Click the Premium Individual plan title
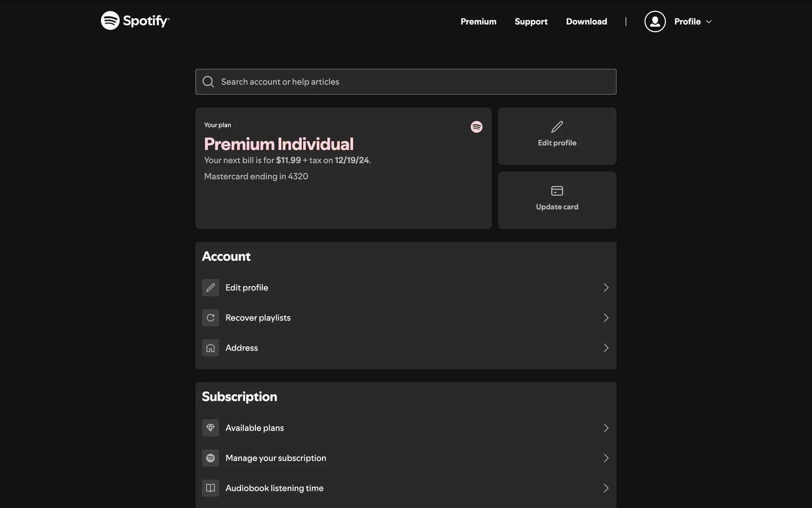 pyautogui.click(x=278, y=144)
